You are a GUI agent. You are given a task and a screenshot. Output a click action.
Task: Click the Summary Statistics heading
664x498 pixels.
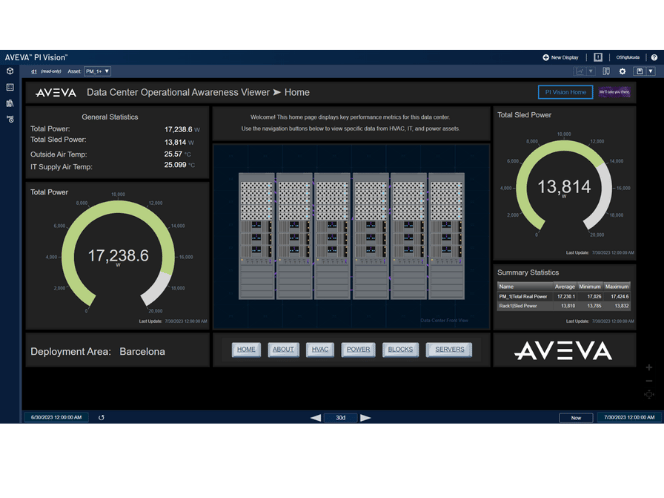pos(528,272)
